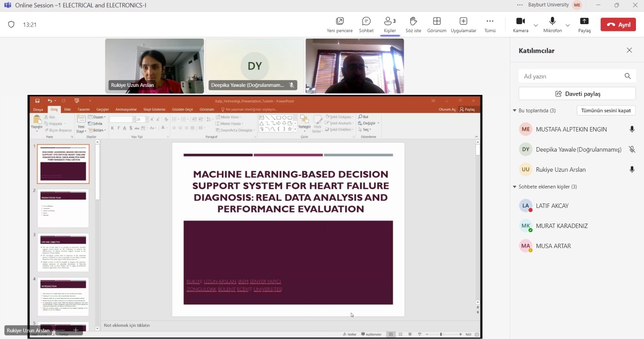Open Yeni pencere pop-out view

point(339,25)
